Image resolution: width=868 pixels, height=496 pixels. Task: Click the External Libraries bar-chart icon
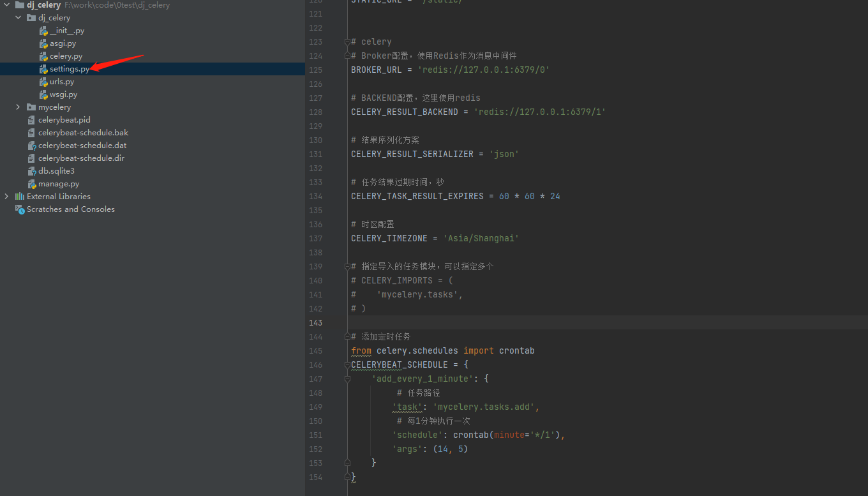[x=20, y=197]
